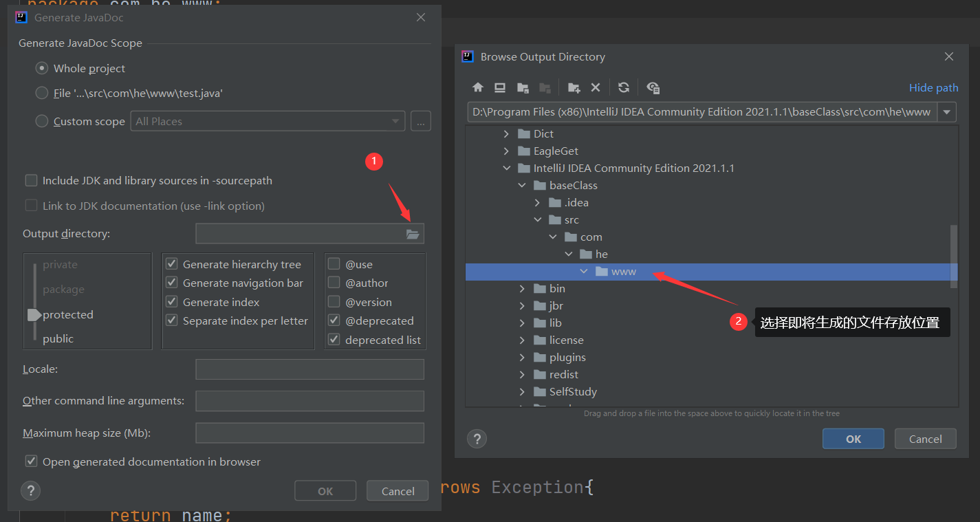Open Output directory browse folder icon
This screenshot has width=980, height=522.
(x=413, y=234)
